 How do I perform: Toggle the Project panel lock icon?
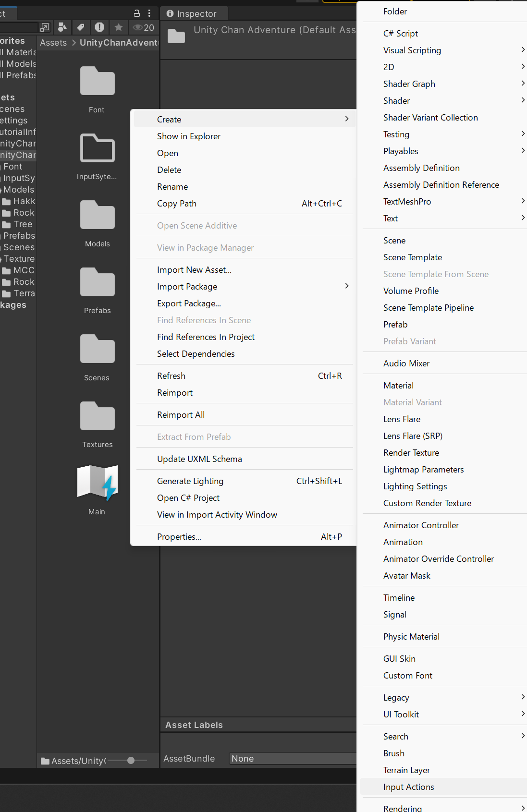click(x=137, y=13)
